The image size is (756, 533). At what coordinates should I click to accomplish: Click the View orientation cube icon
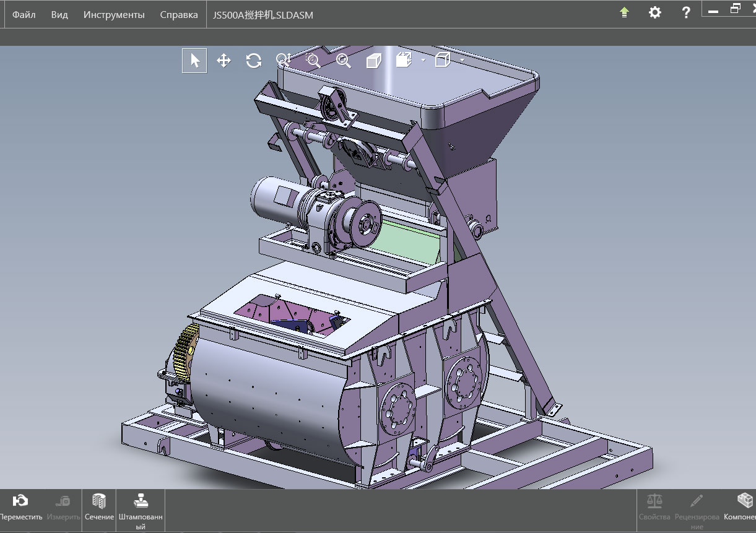(404, 61)
